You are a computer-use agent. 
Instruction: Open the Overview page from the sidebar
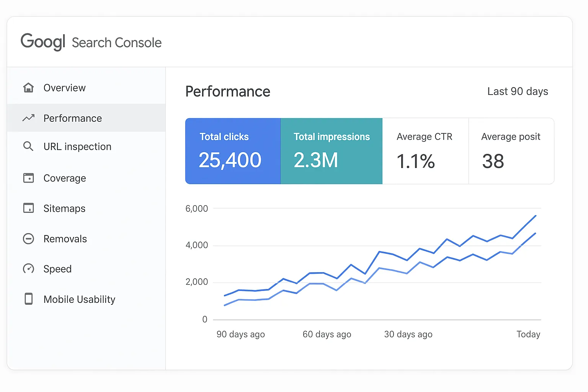64,87
